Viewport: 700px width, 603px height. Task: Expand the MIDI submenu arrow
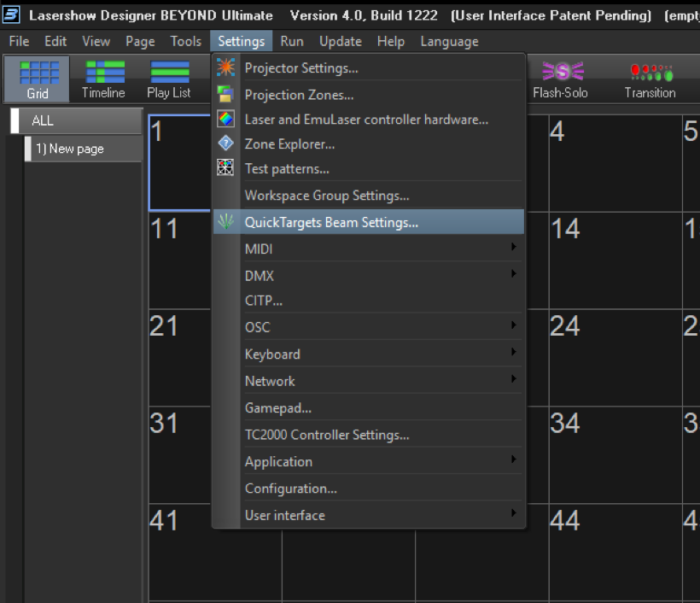pos(514,247)
